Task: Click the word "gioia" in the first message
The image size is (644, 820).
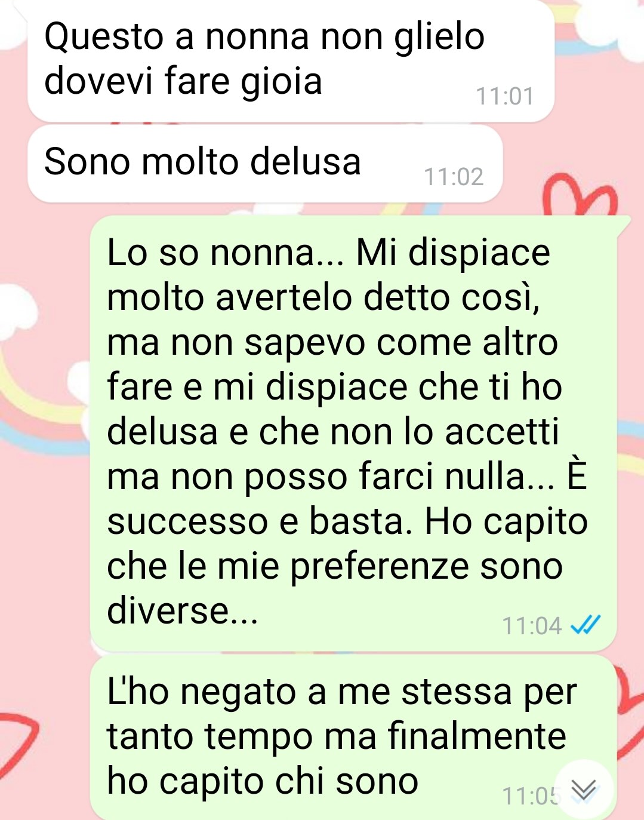Action: [281, 82]
